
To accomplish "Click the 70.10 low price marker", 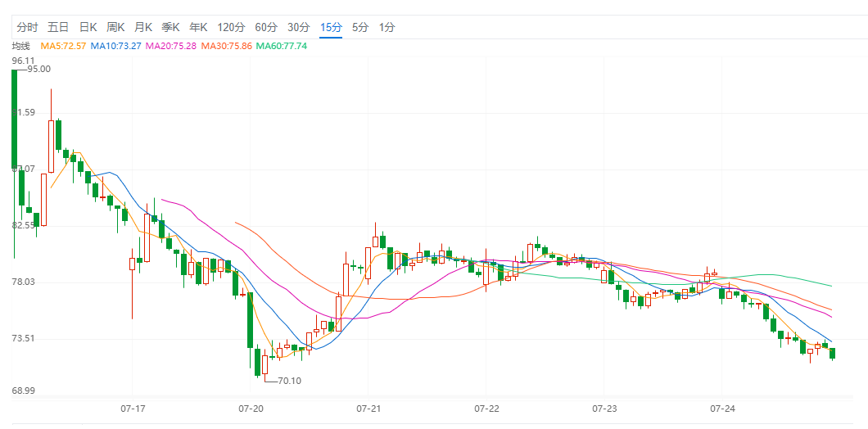I will point(290,381).
